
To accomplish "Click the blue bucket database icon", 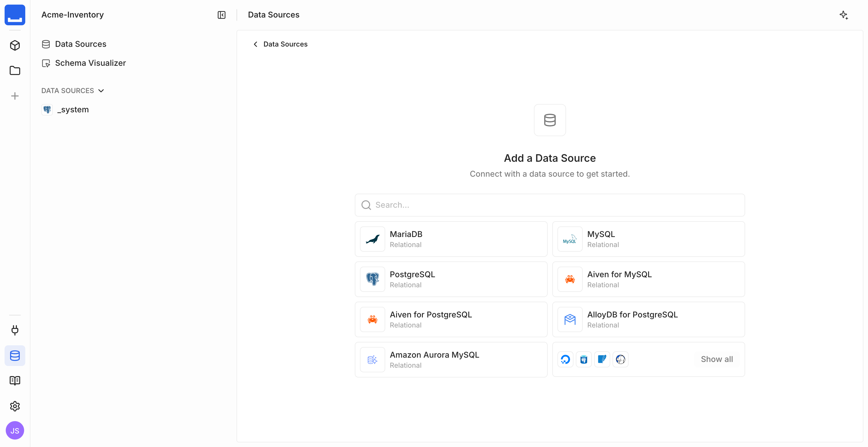I will pyautogui.click(x=584, y=359).
